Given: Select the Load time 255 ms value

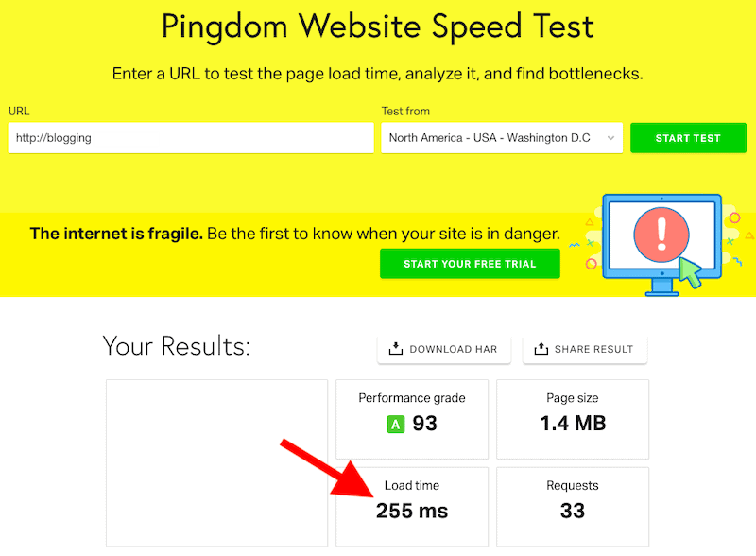Looking at the screenshot, I should pyautogui.click(x=412, y=512).
